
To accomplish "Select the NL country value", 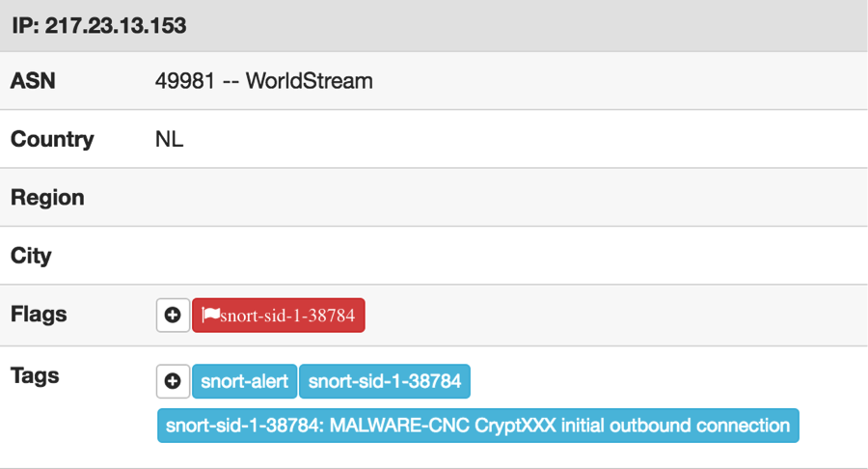I will tap(170, 140).
